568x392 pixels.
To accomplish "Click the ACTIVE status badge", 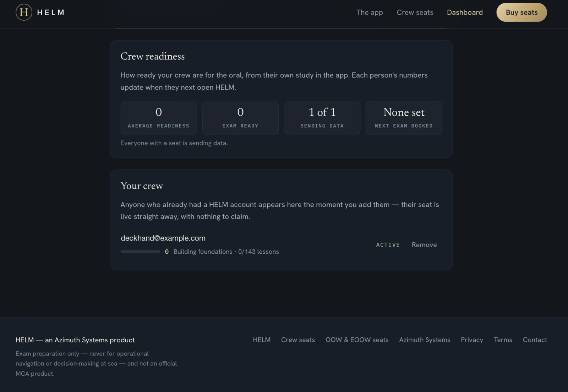I will (388, 245).
